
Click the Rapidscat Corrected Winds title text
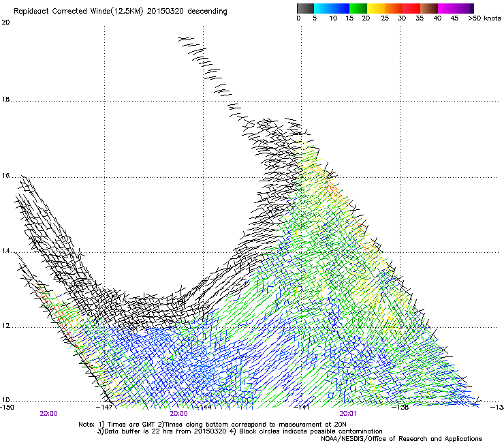point(121,11)
